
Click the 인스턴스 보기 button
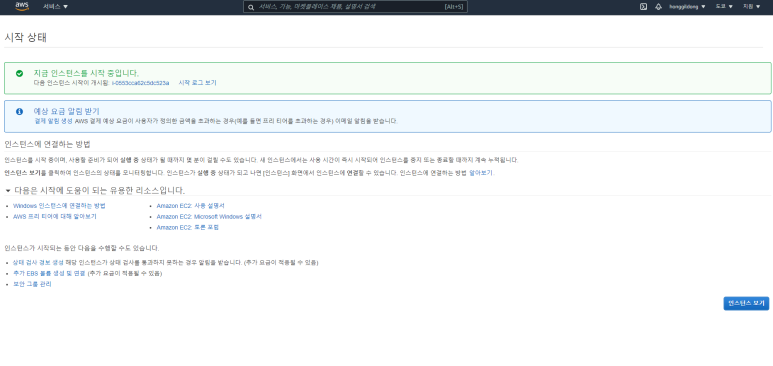pyautogui.click(x=746, y=303)
